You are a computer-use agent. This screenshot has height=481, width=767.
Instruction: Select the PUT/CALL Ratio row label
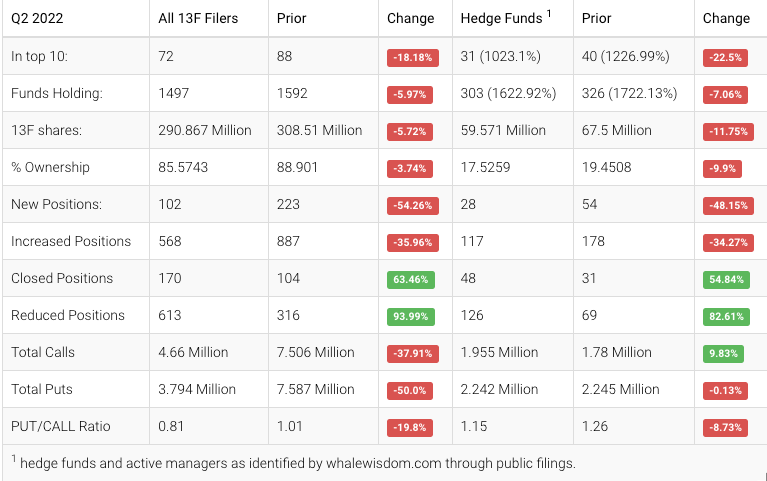pos(60,426)
